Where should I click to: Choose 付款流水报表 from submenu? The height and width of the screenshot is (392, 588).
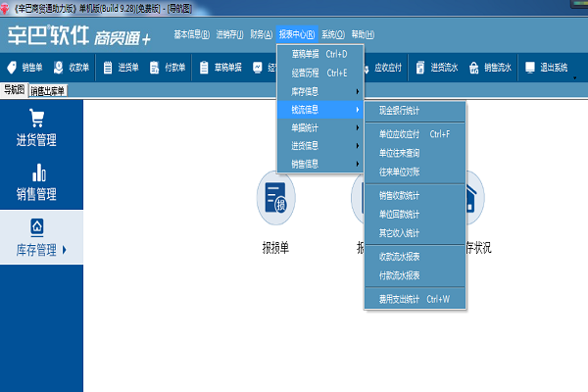[x=416, y=275]
